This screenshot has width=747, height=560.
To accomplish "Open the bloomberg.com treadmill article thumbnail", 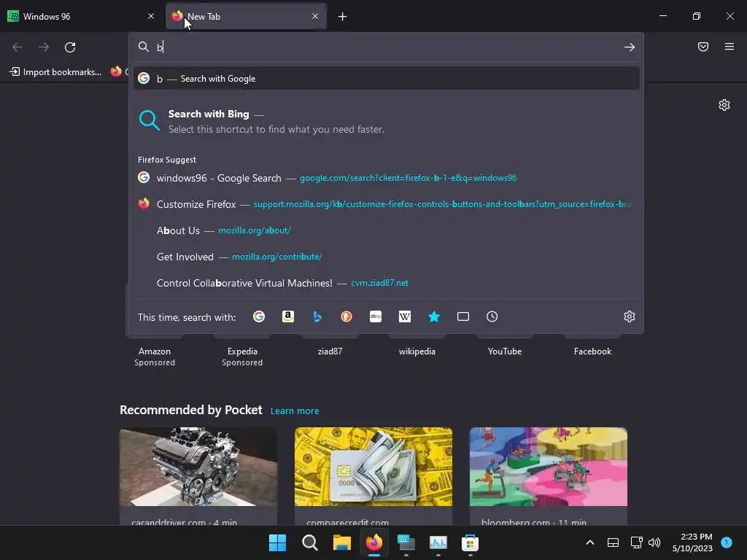I will pos(549,467).
